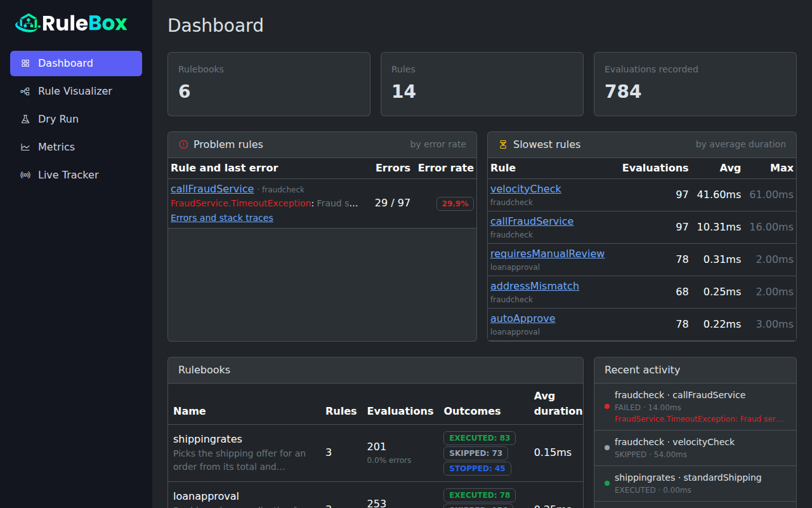Open the Live Tracker page
This screenshot has width=812, height=508.
click(76, 175)
